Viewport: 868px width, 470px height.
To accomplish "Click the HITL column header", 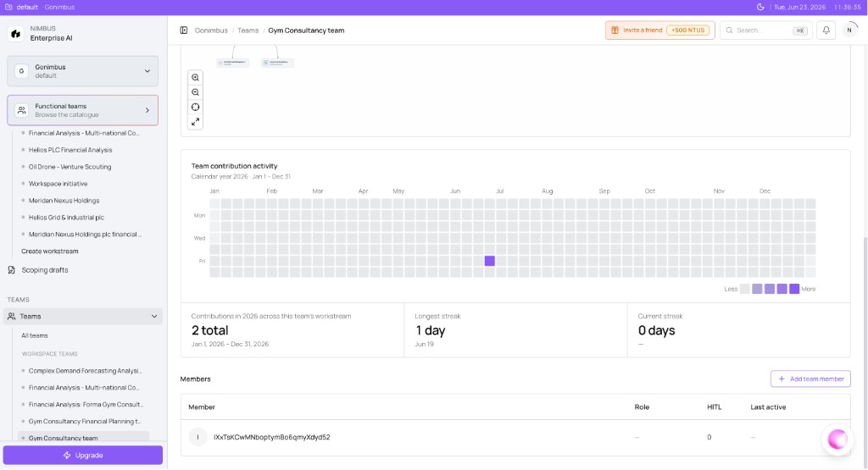I will point(714,407).
